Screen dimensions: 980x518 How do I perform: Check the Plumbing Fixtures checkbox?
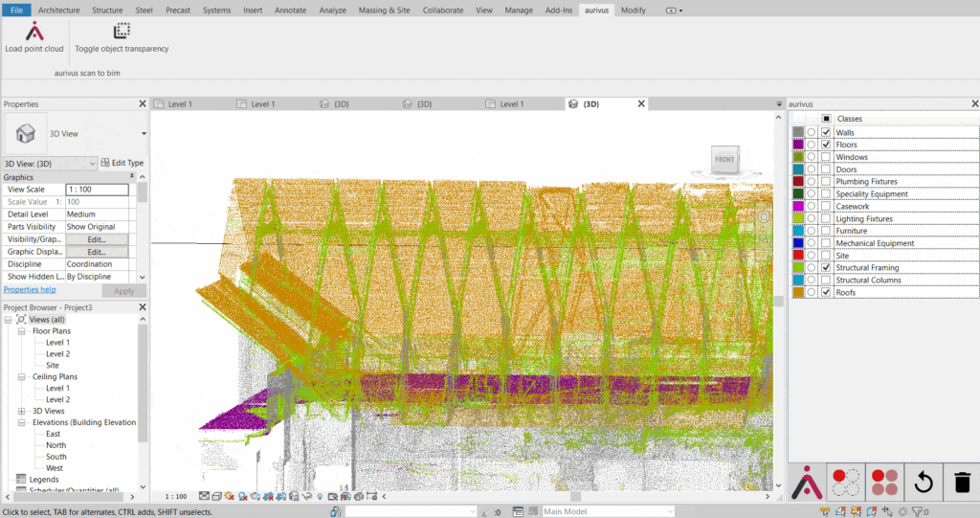tap(826, 181)
